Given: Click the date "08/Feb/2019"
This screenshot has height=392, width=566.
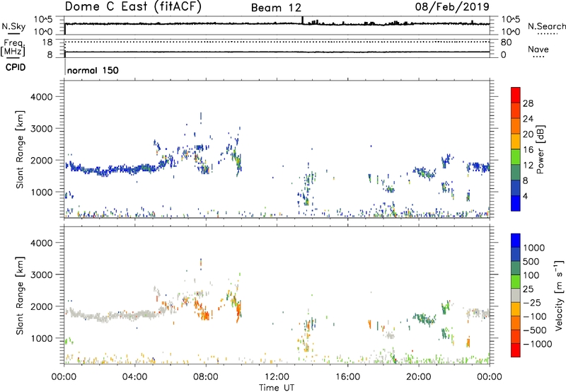Looking at the screenshot, I should [452, 7].
